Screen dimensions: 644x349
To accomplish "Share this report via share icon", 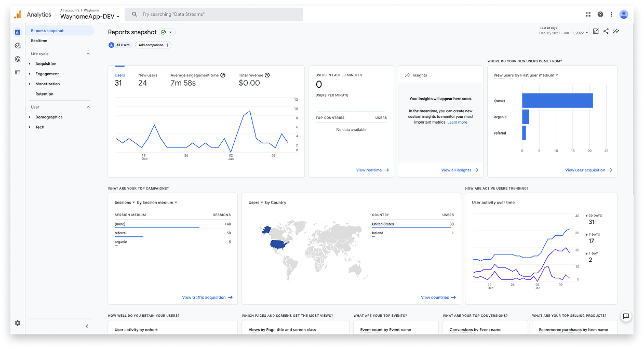I will [606, 31].
